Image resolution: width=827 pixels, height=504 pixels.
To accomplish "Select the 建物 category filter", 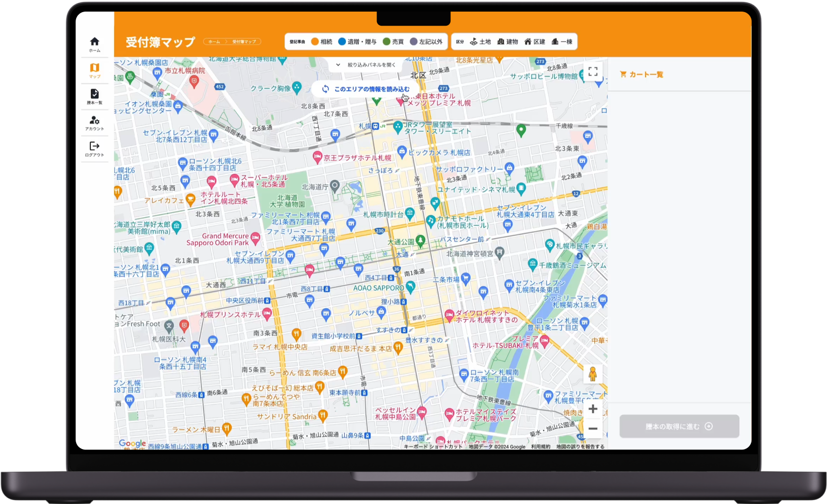I will pyautogui.click(x=507, y=42).
